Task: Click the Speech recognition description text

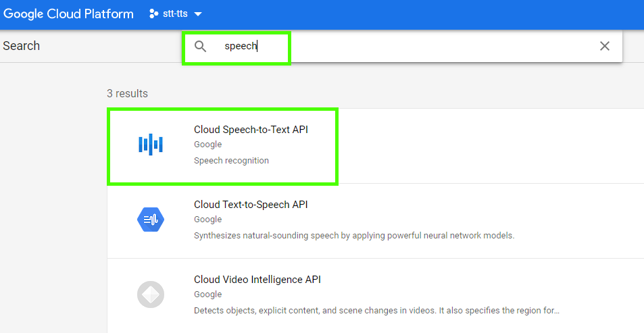Action: pyautogui.click(x=231, y=161)
